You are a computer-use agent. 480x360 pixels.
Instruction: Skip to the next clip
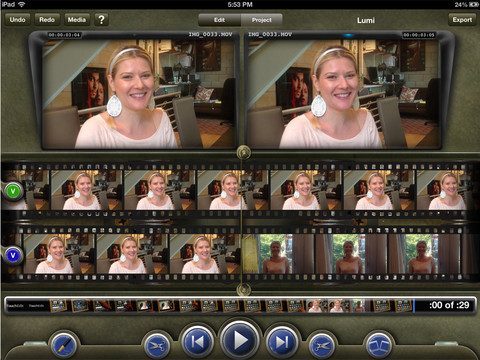pyautogui.click(x=282, y=342)
